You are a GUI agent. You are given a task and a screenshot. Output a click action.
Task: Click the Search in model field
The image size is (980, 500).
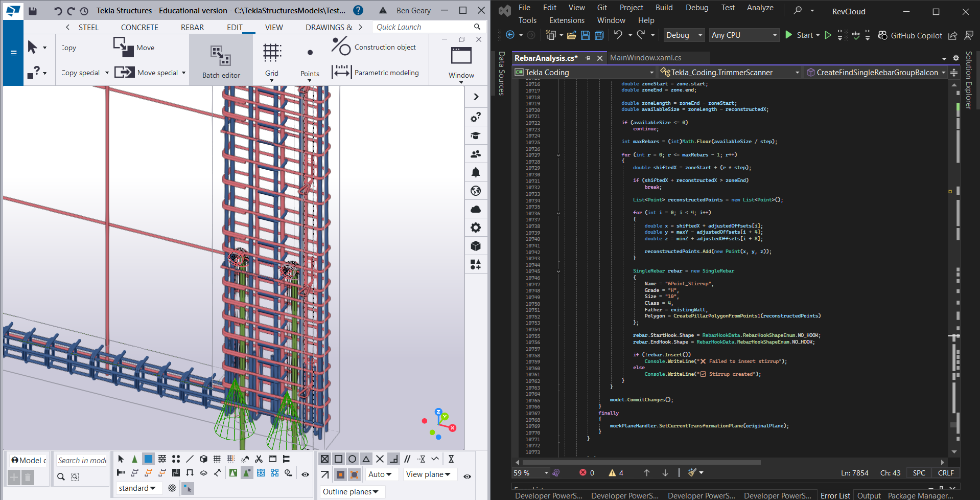click(82, 461)
